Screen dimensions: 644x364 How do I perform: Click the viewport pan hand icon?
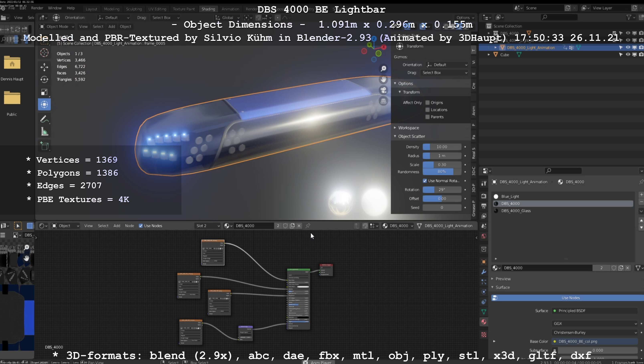click(383, 79)
